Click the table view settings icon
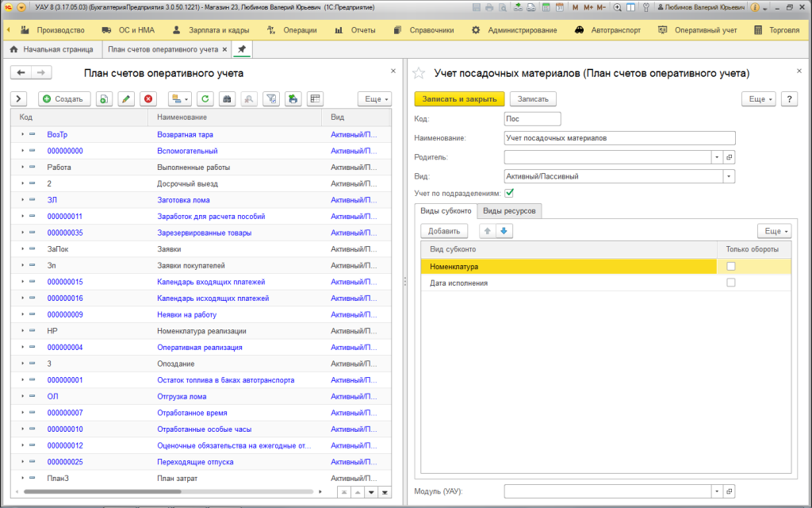812x508 pixels. tap(315, 99)
